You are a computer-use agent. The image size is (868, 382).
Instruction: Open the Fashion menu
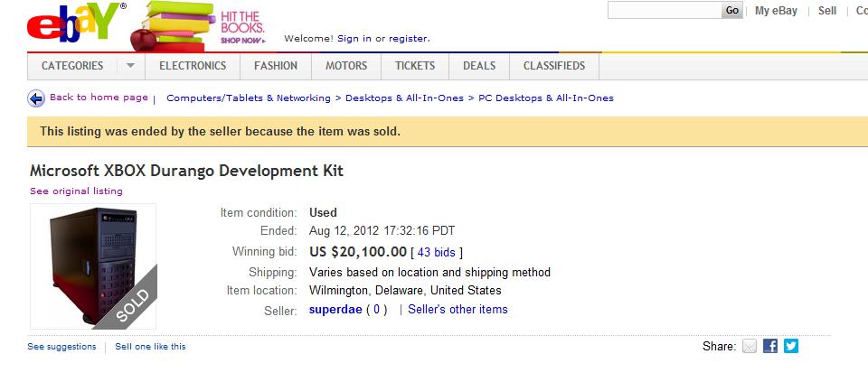coord(276,66)
